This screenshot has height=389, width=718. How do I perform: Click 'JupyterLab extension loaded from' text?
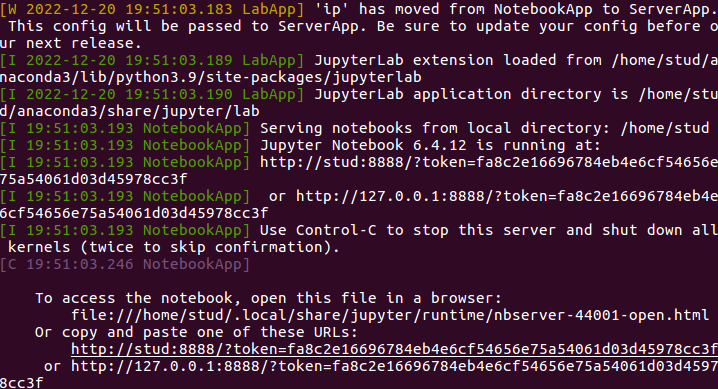click(x=457, y=60)
